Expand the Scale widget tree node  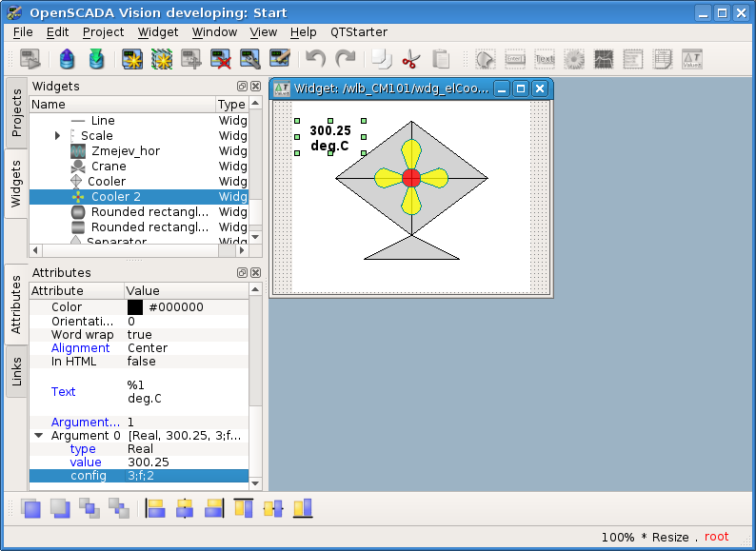[x=58, y=136]
